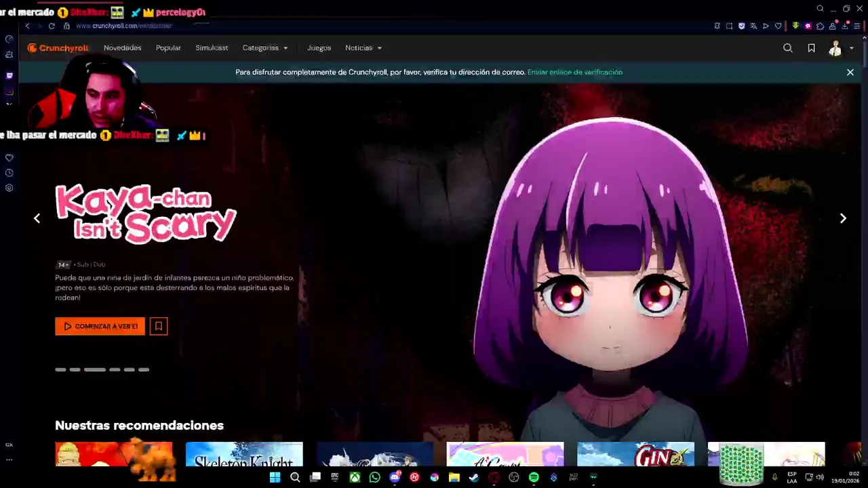Open the browser account icon
This screenshot has height=488, width=868.
pos(833,26)
